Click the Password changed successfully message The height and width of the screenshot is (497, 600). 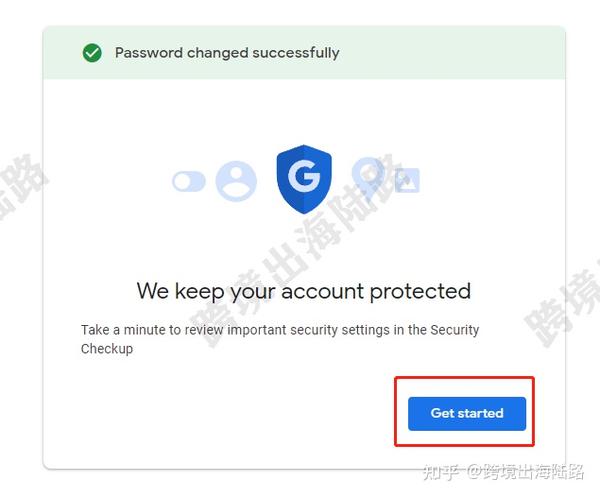(x=227, y=53)
